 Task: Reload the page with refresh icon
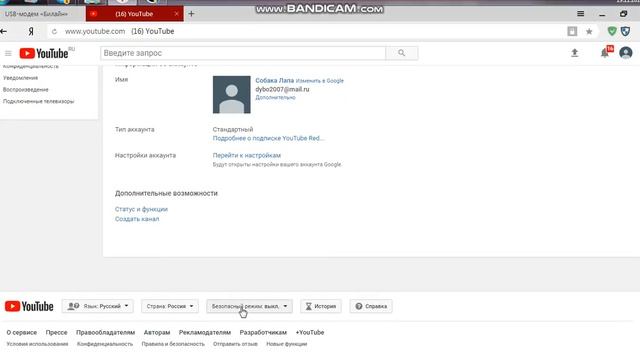(54, 31)
